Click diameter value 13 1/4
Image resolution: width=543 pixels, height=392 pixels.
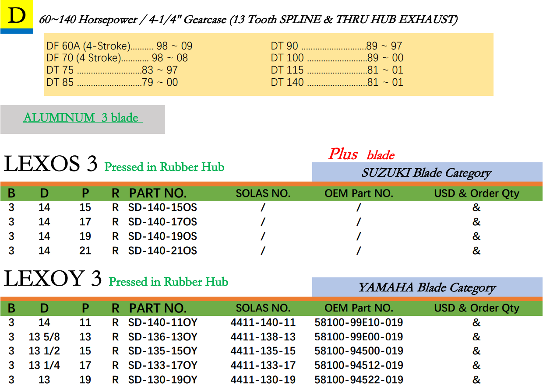tap(44, 365)
